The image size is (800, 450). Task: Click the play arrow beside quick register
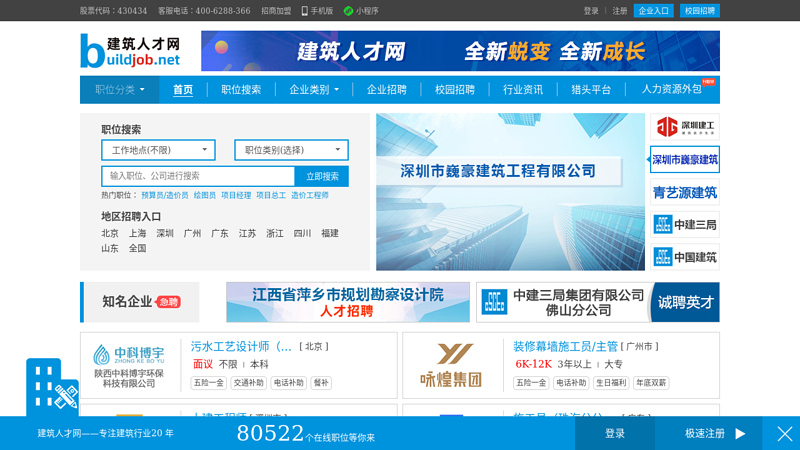tap(740, 434)
